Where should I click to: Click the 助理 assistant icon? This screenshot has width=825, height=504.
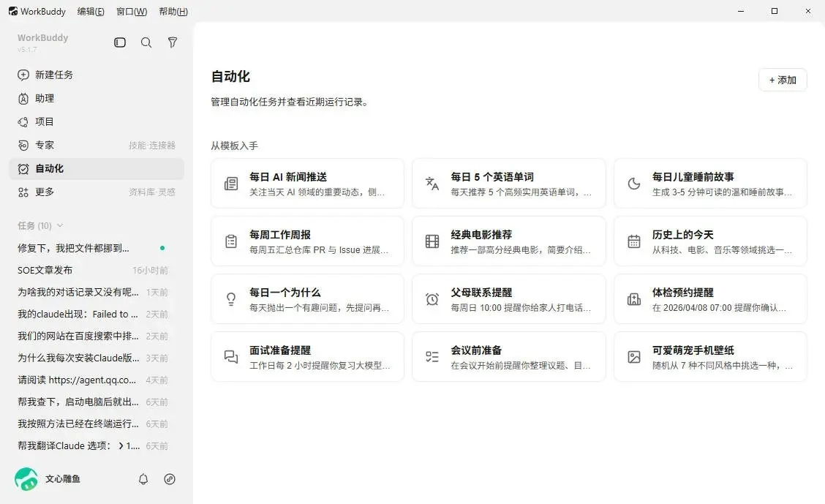tap(23, 98)
